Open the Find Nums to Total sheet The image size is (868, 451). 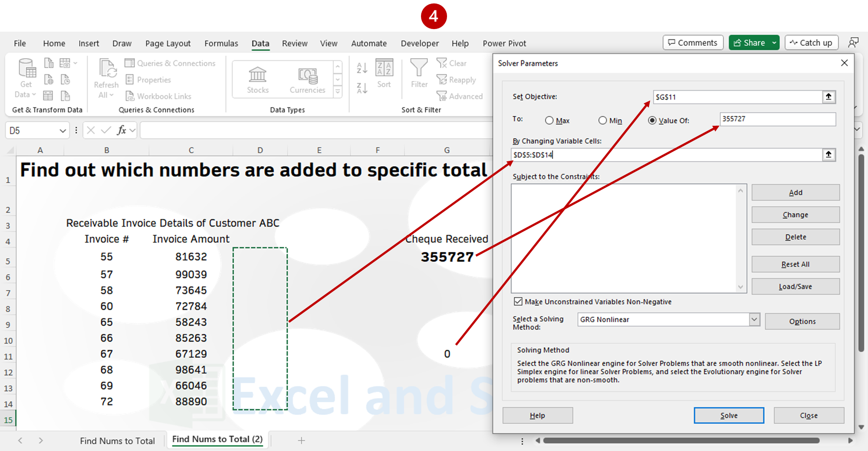click(x=117, y=440)
